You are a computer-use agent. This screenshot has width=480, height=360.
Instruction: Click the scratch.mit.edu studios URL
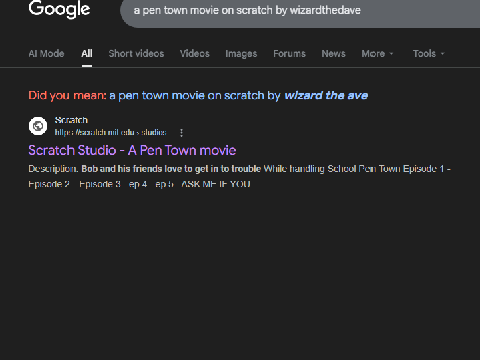point(110,133)
